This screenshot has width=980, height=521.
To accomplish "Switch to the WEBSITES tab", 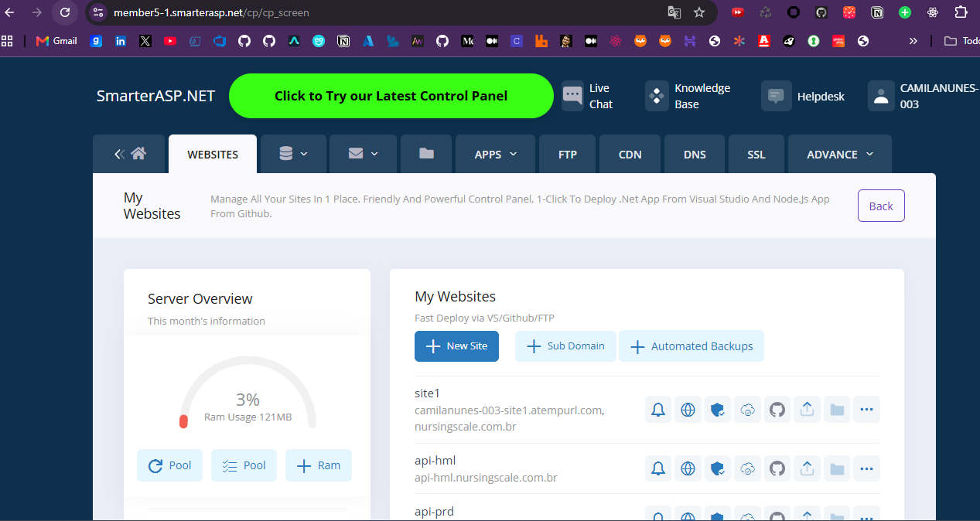I will 213,154.
